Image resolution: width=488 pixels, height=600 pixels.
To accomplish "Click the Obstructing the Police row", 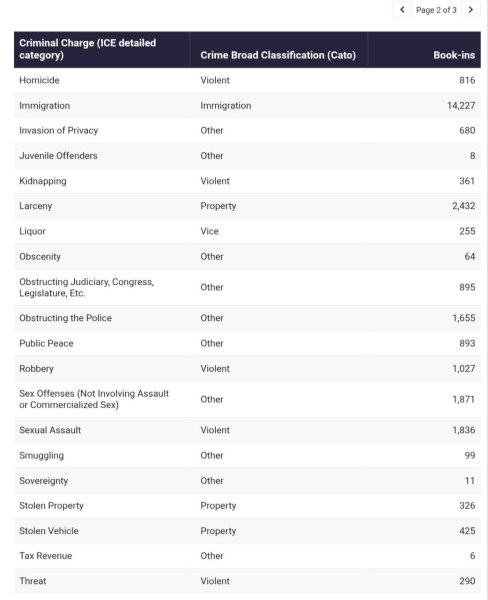I will (x=247, y=318).
